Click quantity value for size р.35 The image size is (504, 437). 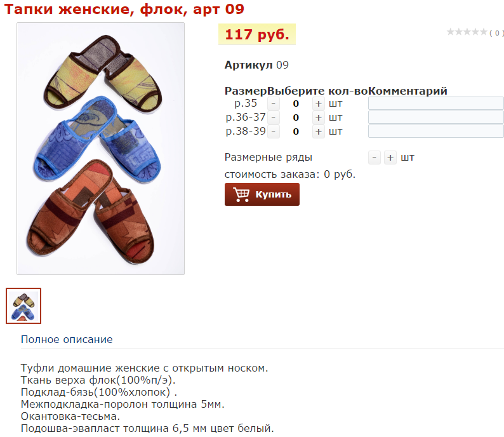pyautogui.click(x=296, y=104)
